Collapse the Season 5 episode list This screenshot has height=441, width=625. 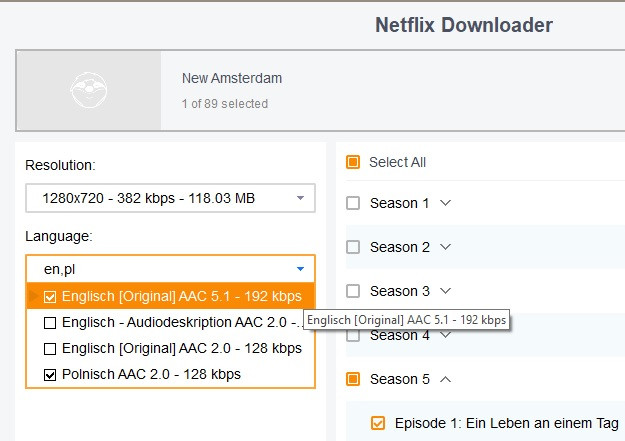[x=446, y=379]
